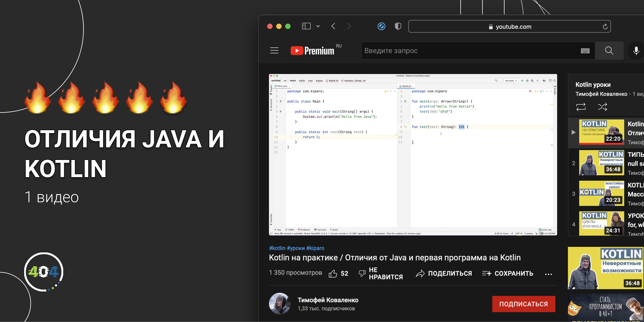Click the #kiparo hashtag

tap(315, 248)
